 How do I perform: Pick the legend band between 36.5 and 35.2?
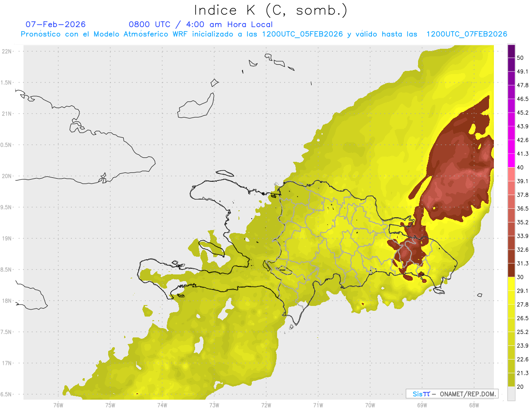click(x=511, y=215)
